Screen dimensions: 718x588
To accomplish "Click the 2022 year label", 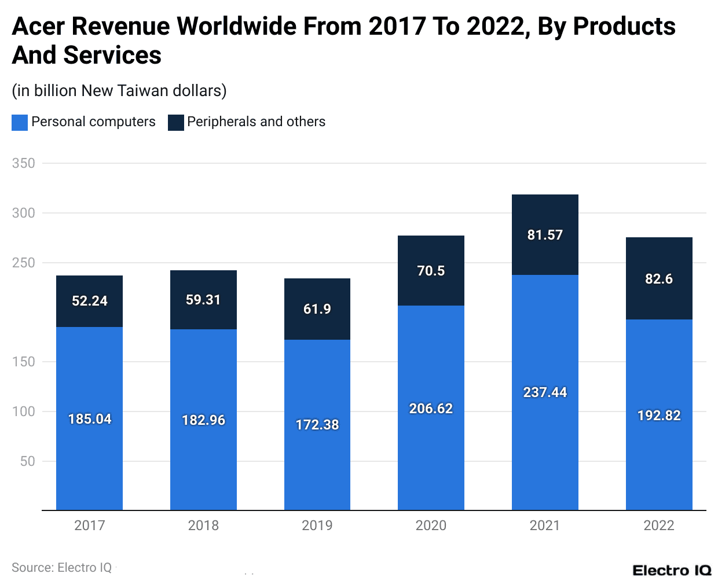I will pyautogui.click(x=659, y=525).
